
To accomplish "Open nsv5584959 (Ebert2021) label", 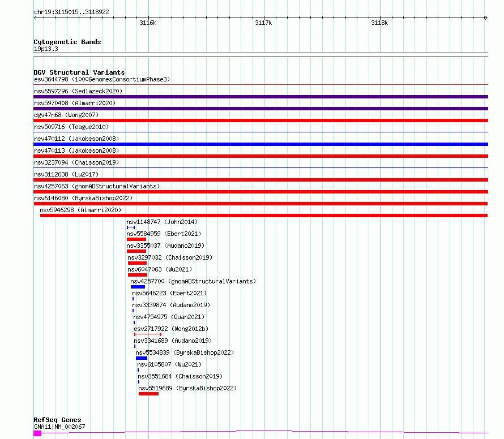I will pos(164,234).
